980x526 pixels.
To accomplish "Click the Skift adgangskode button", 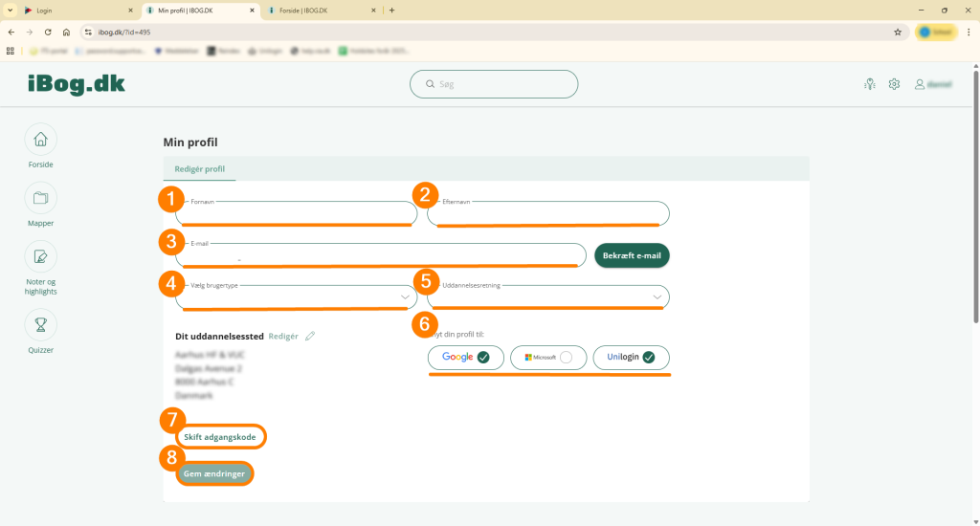I will pyautogui.click(x=222, y=437).
